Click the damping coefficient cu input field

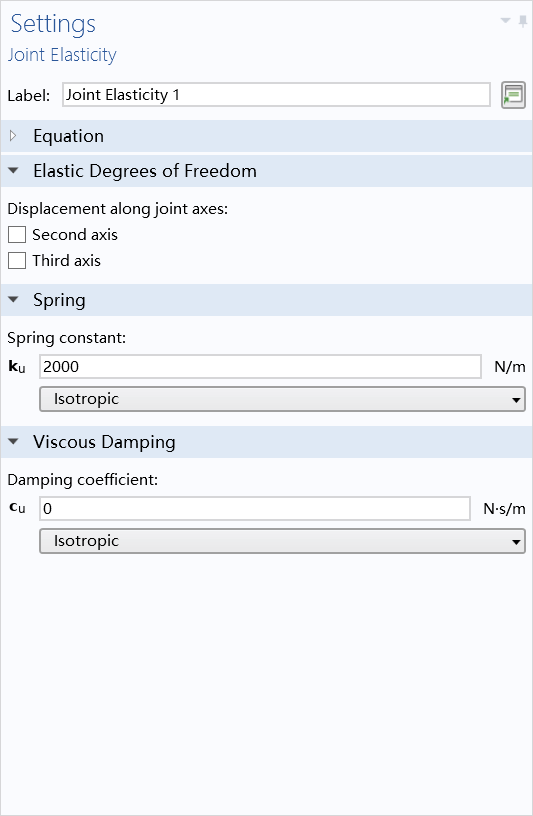[255, 508]
